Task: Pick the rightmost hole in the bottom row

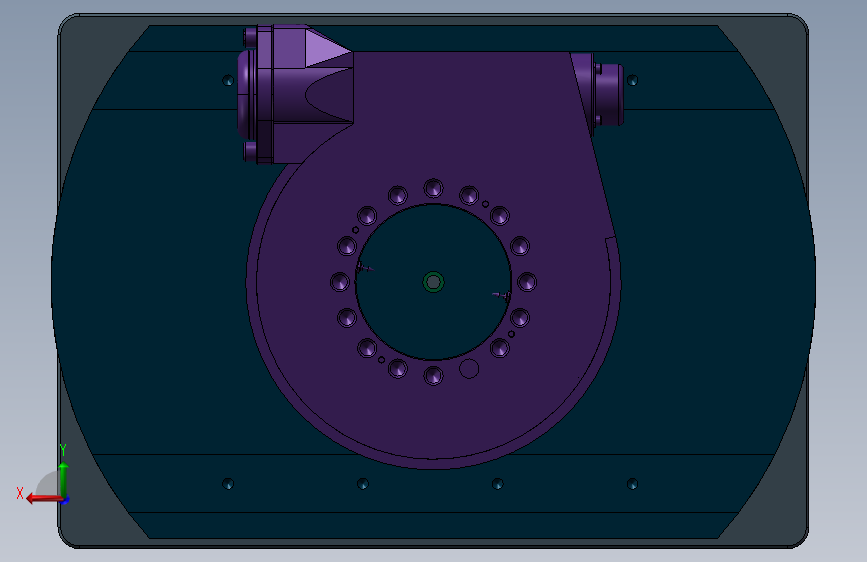Action: [632, 484]
